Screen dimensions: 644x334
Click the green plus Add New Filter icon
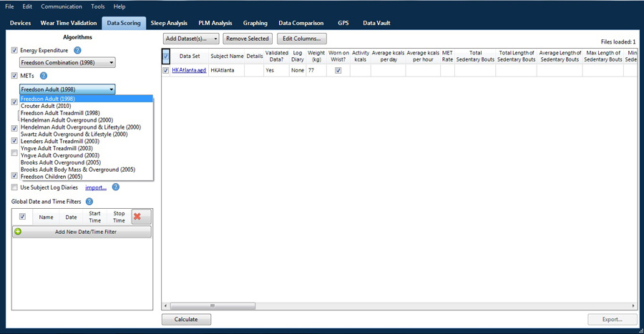(18, 232)
